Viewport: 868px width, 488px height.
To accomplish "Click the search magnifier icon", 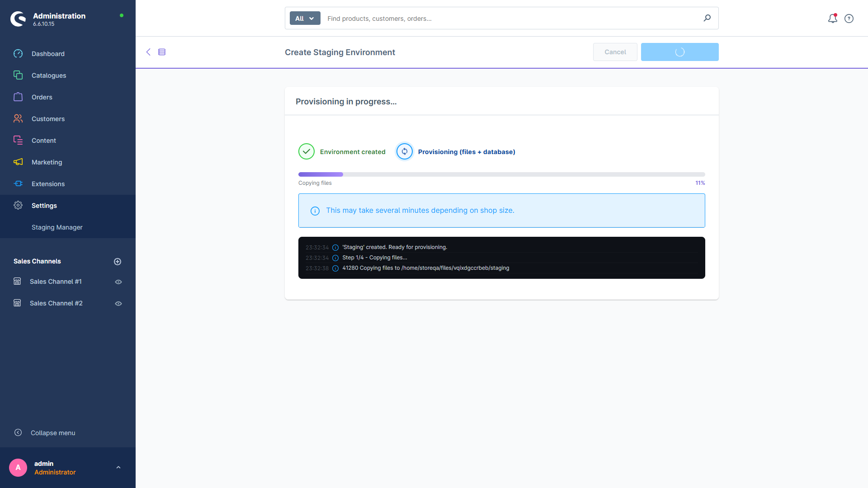I will click(707, 18).
